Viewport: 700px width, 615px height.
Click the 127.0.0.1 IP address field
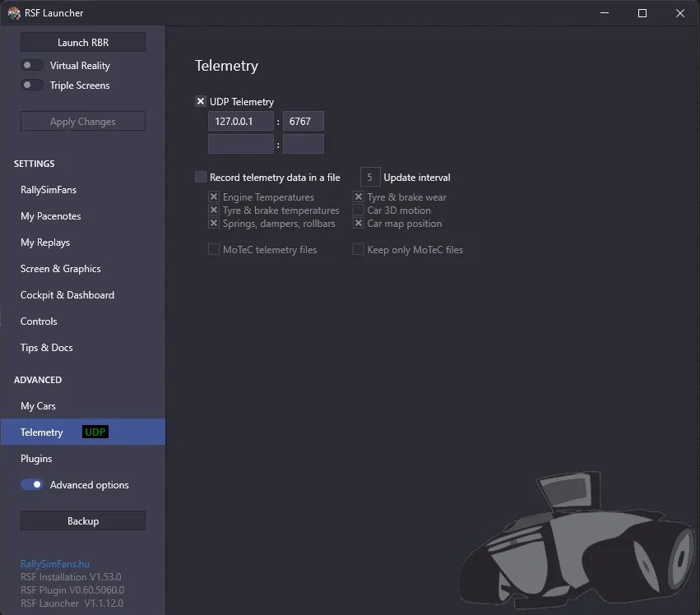click(x=241, y=121)
